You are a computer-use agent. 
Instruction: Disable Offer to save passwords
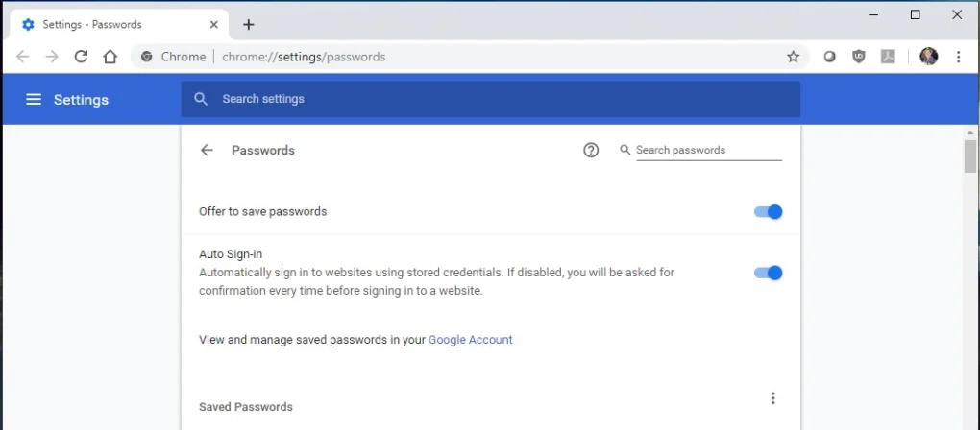[x=768, y=211]
